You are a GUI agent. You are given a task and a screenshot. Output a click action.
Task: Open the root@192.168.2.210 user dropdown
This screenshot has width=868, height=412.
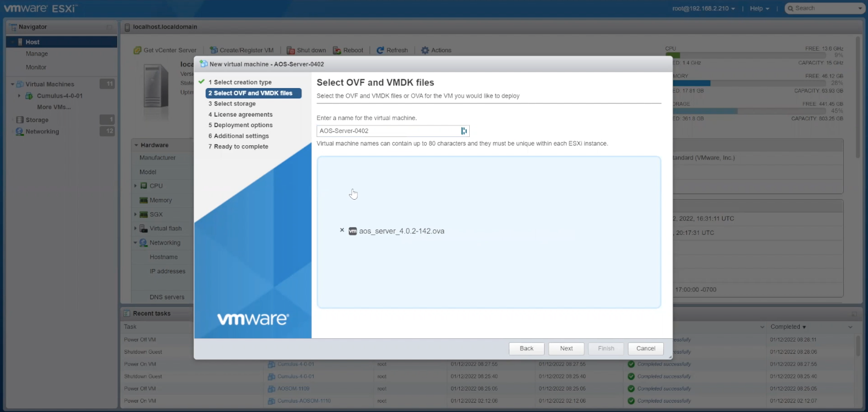(x=704, y=8)
